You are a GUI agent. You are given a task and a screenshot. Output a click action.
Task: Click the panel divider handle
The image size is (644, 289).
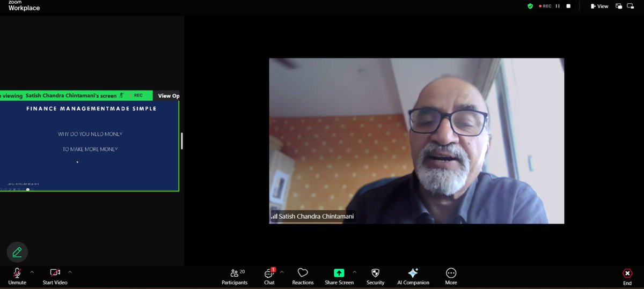tap(182, 141)
